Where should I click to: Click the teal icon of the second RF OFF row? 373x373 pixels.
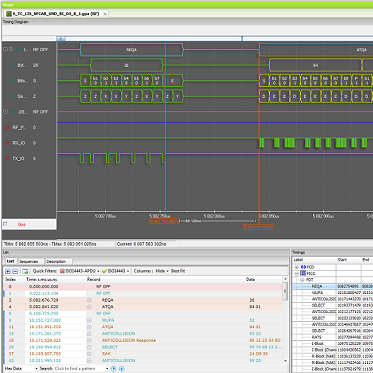[x=13, y=112]
